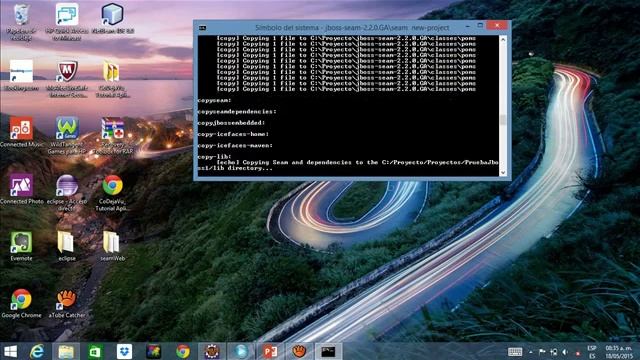640x360 pixels.
Task: Open the colorful square taskbar app
Action: [153, 351]
